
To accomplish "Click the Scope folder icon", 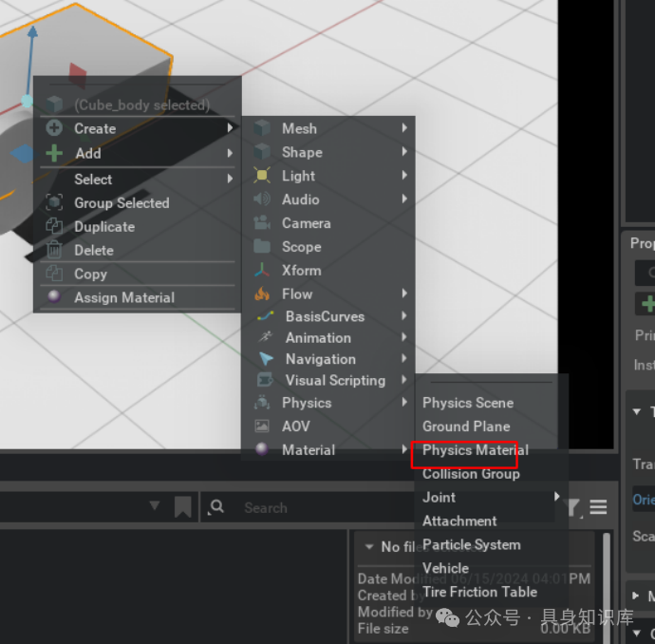I will (x=262, y=247).
